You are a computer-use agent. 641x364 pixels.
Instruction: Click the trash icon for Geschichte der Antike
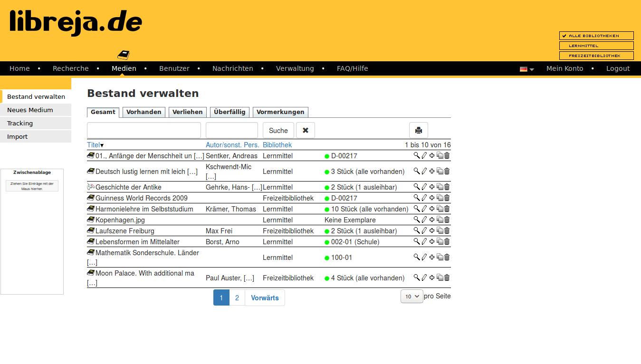pyautogui.click(x=447, y=187)
